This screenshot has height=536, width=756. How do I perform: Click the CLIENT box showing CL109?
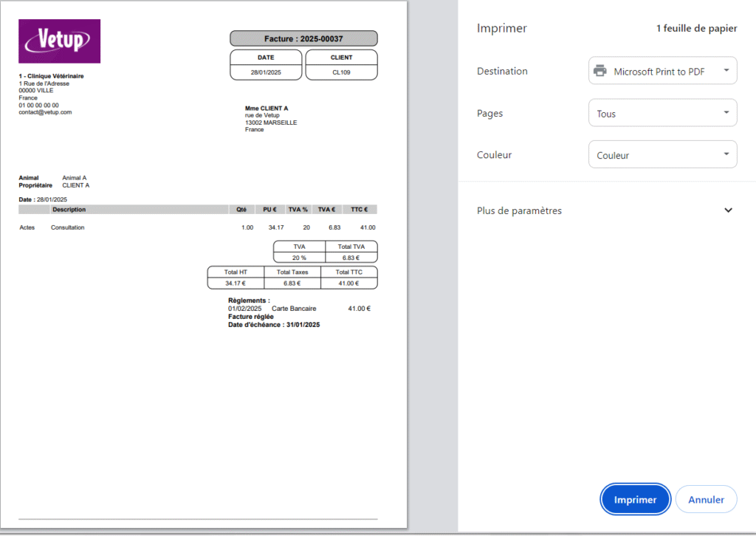341,65
